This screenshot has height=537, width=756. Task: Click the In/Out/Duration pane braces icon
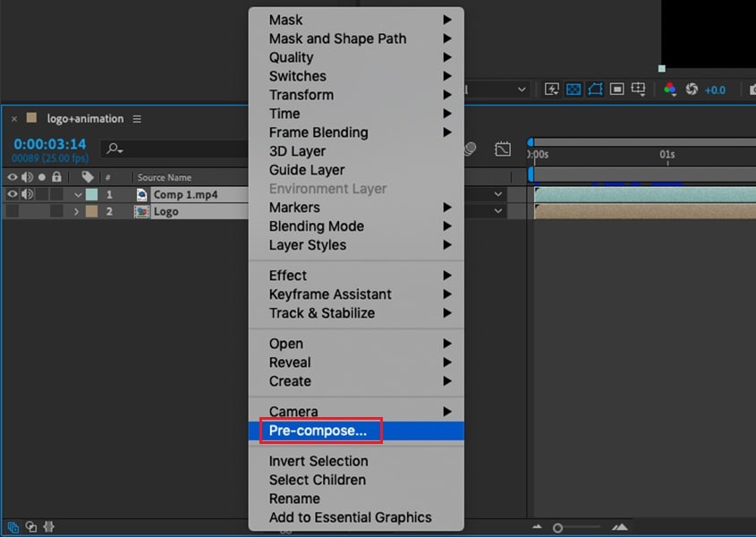pos(49,527)
